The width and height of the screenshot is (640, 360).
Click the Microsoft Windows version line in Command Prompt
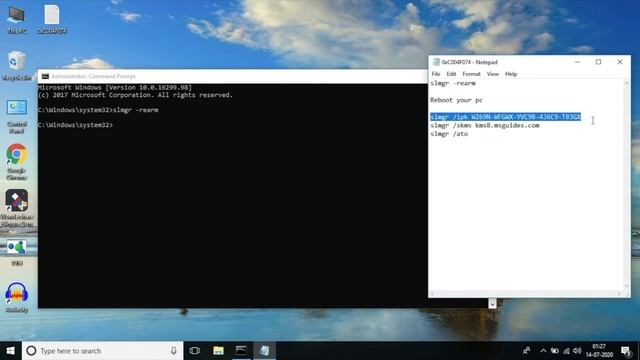pyautogui.click(x=115, y=87)
